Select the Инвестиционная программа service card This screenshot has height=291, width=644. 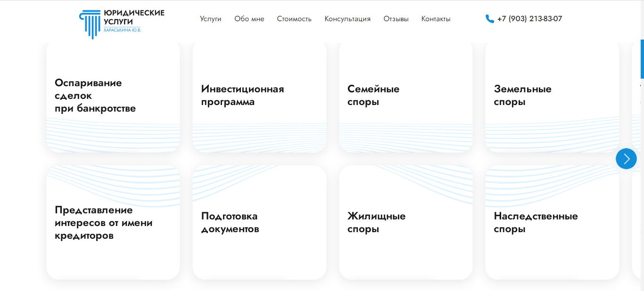click(x=259, y=95)
